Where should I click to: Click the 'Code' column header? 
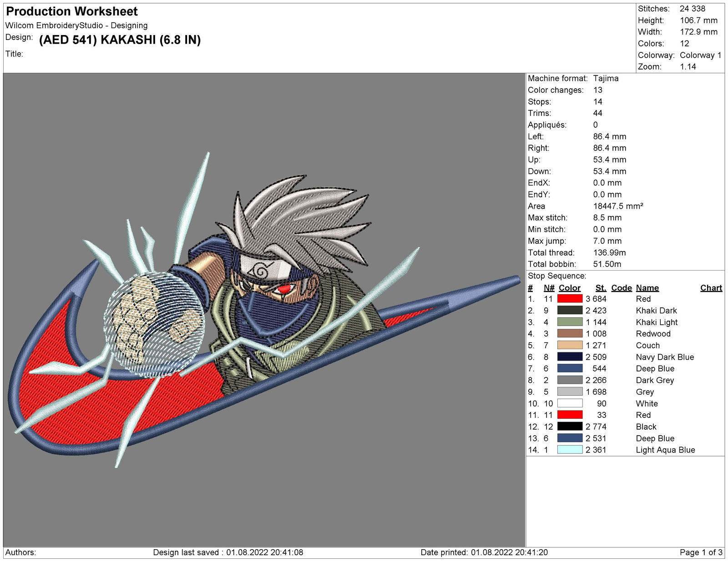coord(622,288)
